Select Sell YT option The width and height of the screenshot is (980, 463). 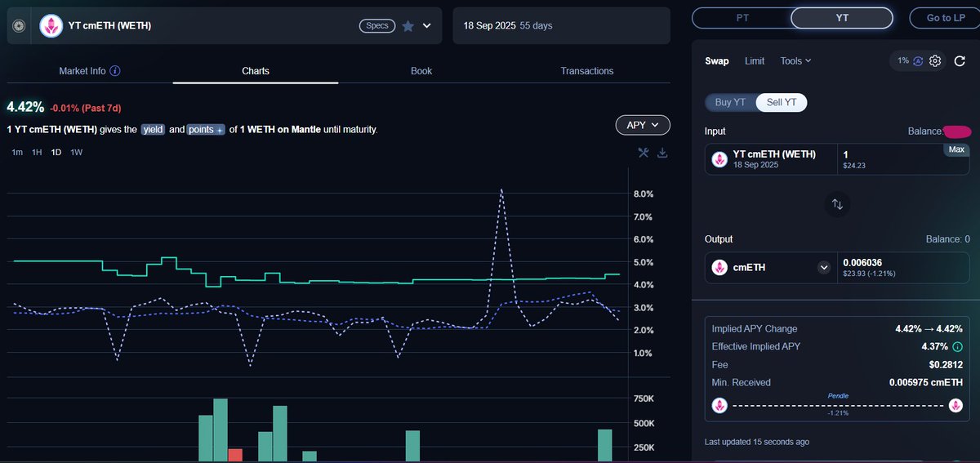point(782,102)
